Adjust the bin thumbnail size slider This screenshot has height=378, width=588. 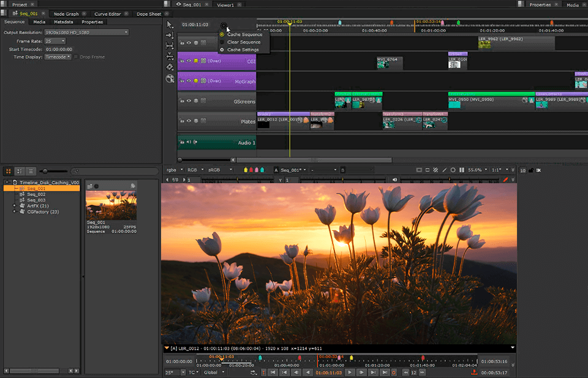click(x=46, y=171)
